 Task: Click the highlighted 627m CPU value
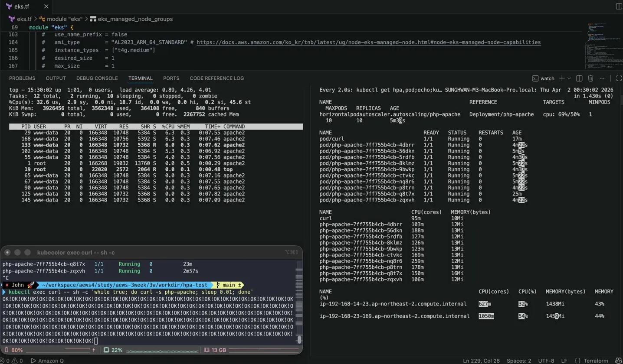click(485, 304)
